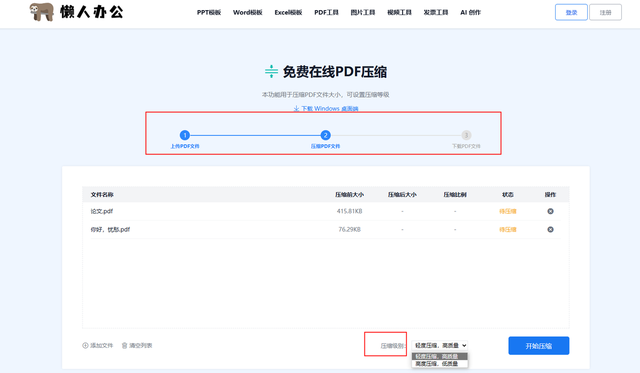Click the 免费在线PDF压缩 heading

tap(335, 72)
